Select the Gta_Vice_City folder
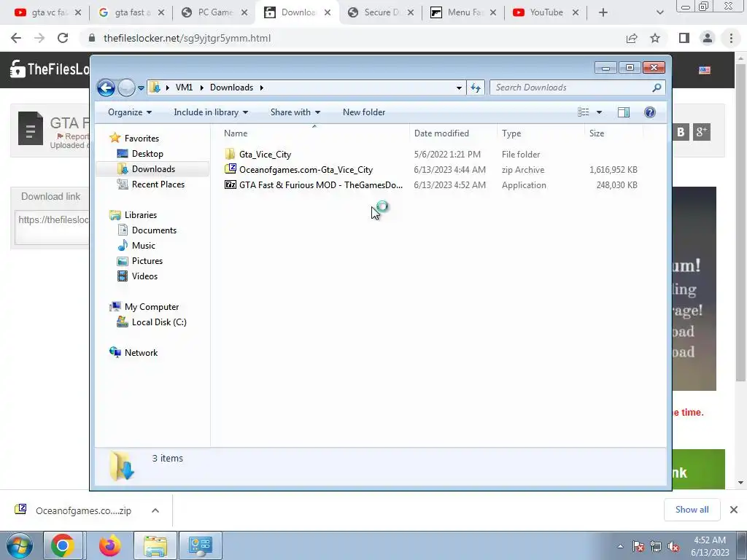Viewport: 747px width, 560px height. point(265,155)
